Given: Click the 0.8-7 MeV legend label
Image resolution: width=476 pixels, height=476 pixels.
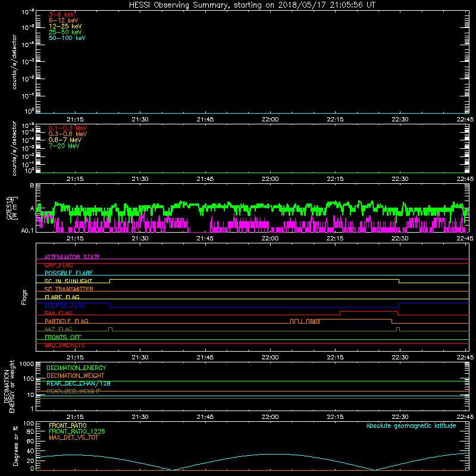Looking at the screenshot, I should pyautogui.click(x=65, y=140).
